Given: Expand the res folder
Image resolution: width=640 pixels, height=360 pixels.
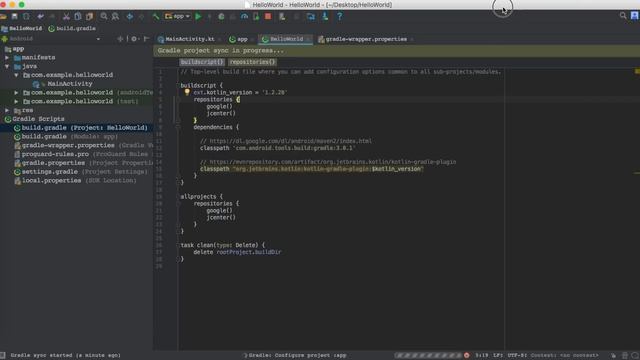Looking at the screenshot, I should (x=7, y=110).
